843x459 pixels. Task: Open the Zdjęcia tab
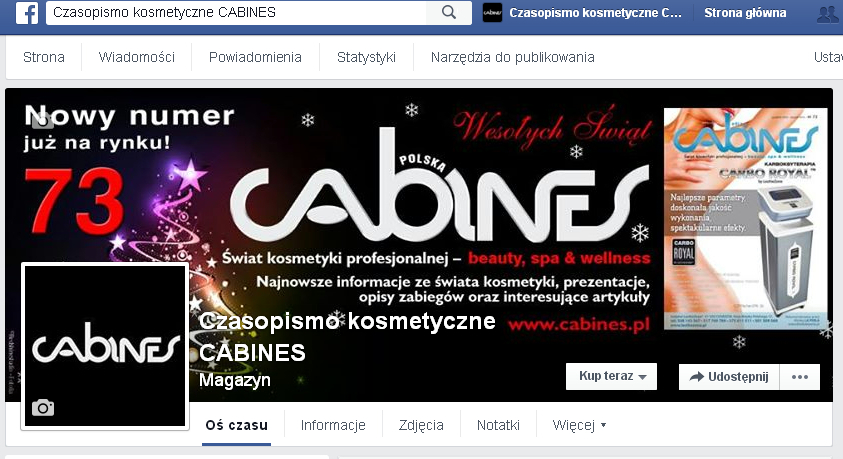coord(421,425)
